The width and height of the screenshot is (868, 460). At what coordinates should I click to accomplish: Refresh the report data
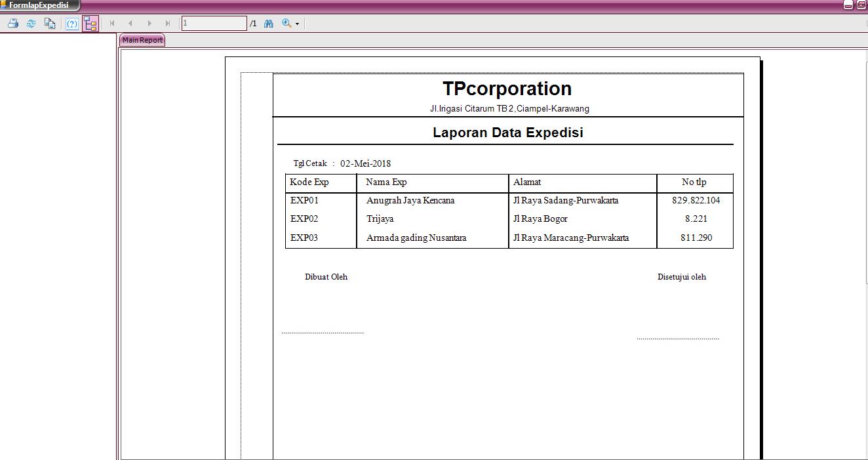pos(31,24)
